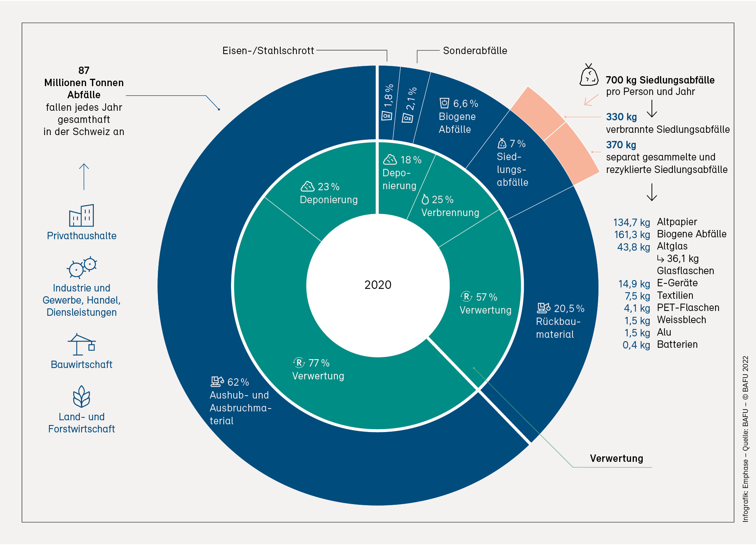Click the flame icon next to 25 % Verbrennung
The height and width of the screenshot is (545, 756).
[425, 199]
